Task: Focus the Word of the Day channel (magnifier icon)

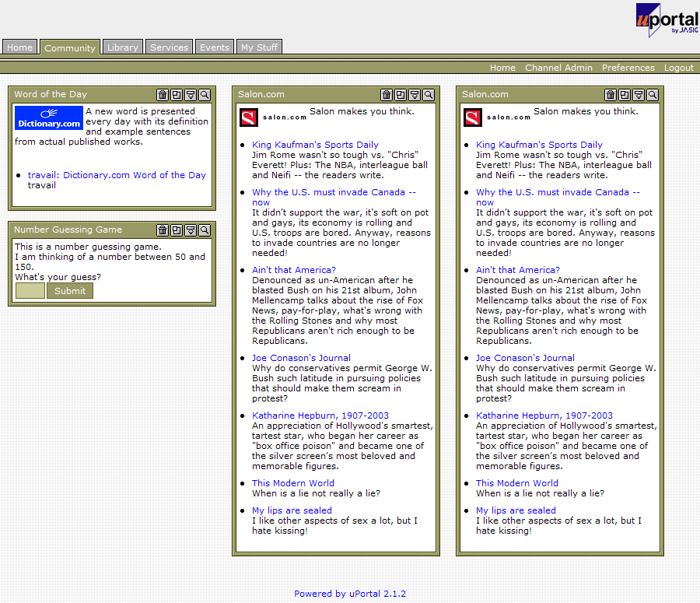Action: click(205, 95)
